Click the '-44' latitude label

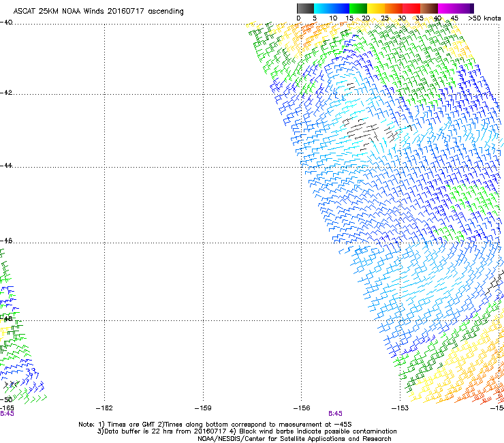click(x=6, y=165)
